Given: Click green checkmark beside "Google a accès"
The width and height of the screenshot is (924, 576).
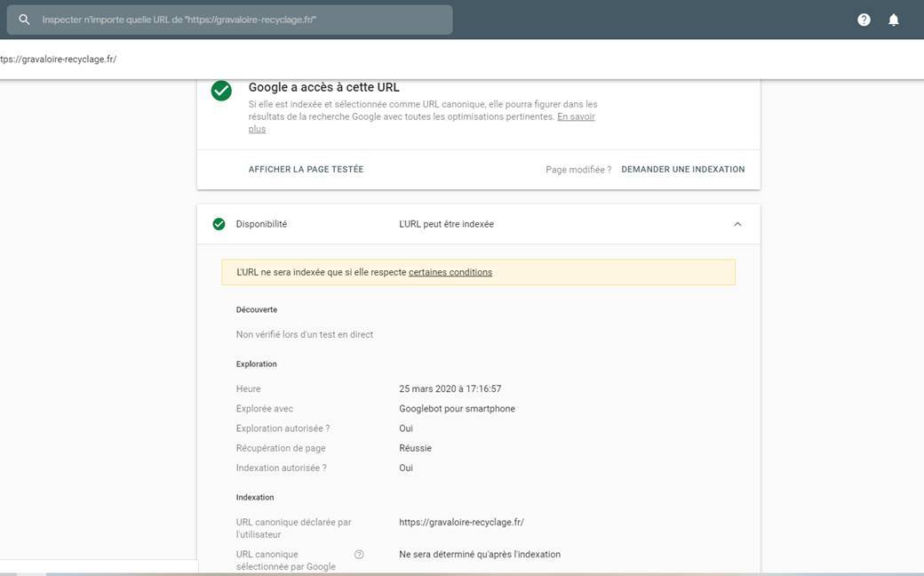Looking at the screenshot, I should pos(221,91).
